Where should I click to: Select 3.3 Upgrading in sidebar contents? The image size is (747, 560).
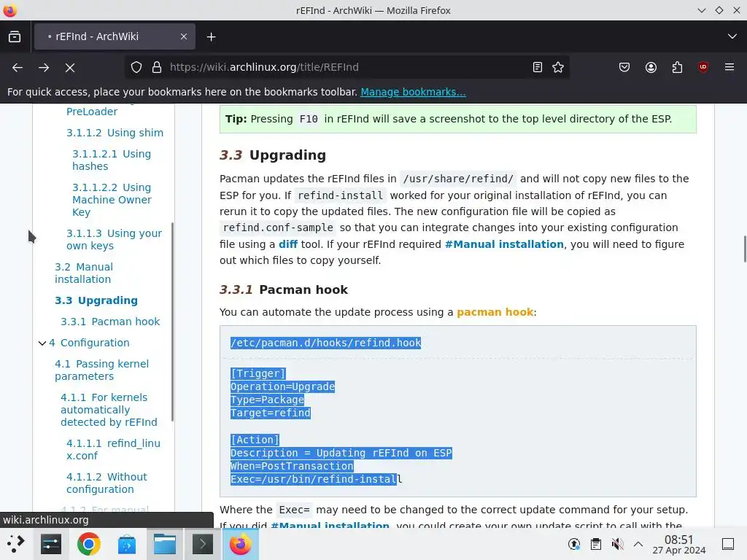point(96,300)
